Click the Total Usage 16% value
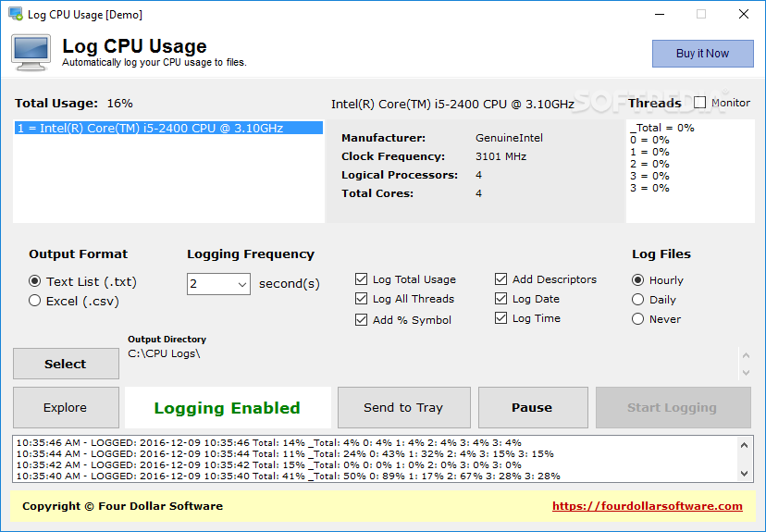The image size is (766, 532). tap(119, 103)
